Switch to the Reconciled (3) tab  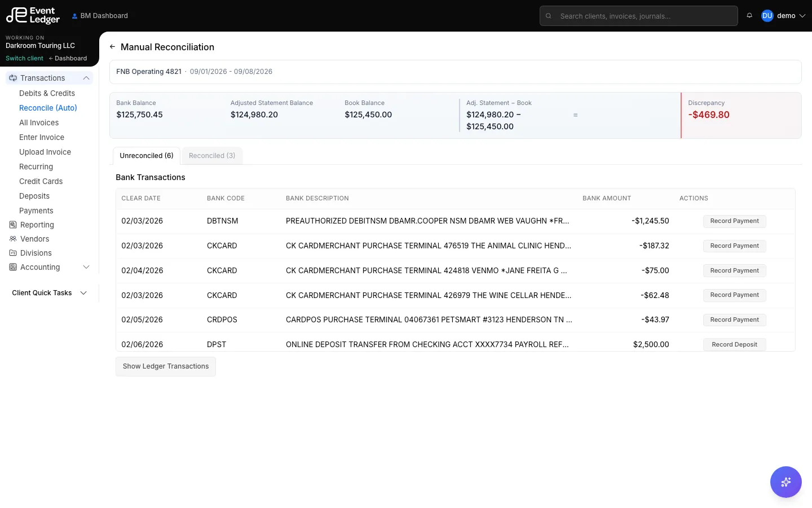[x=212, y=156]
